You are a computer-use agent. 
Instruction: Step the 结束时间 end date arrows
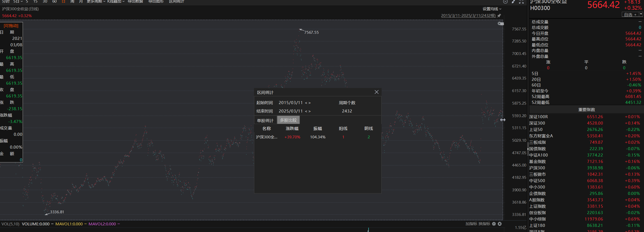click(308, 111)
